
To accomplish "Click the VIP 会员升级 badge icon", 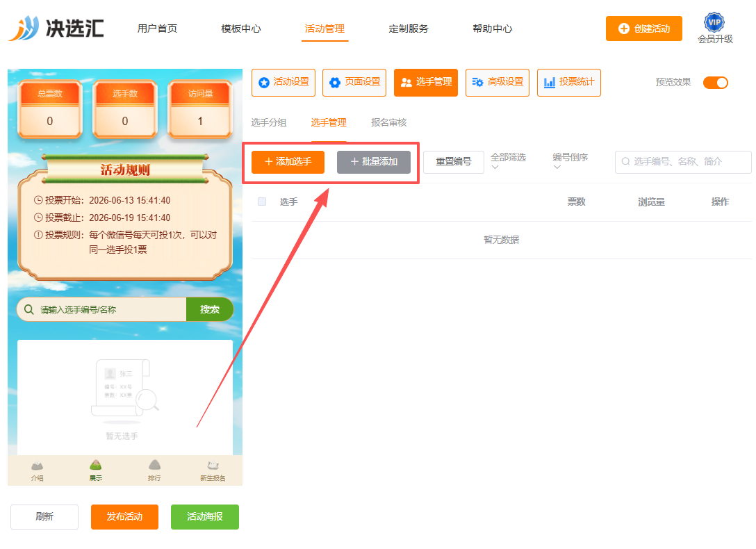I will tap(714, 22).
